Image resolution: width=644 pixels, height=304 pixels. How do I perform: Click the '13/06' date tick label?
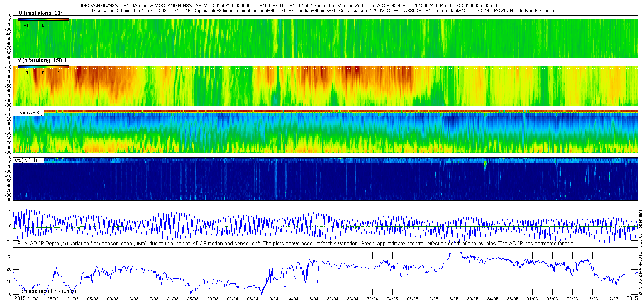point(592,299)
